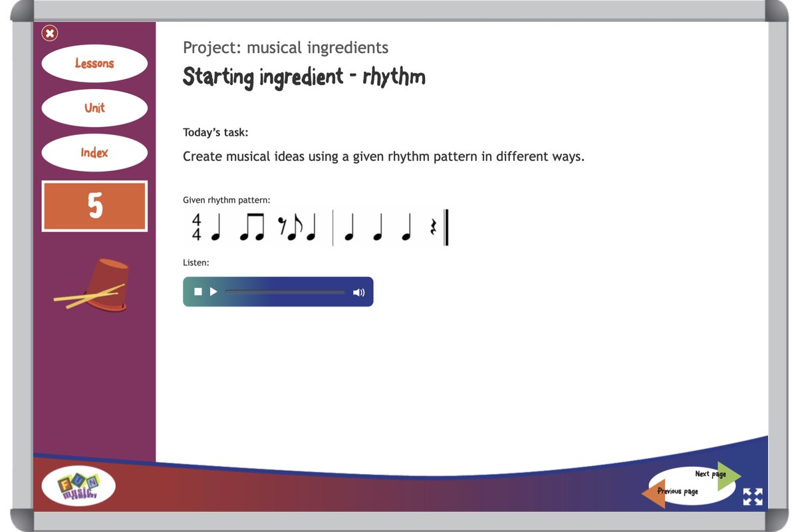Click the bucket drum with sticks image
Screen dimensions: 798x532
(94, 286)
